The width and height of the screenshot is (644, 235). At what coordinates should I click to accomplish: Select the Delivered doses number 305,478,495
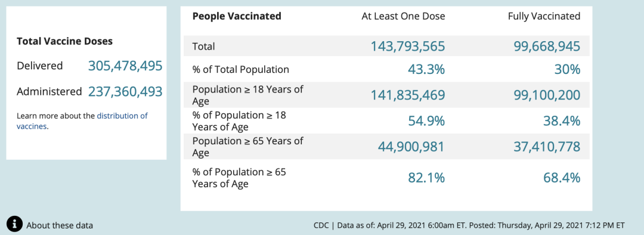(125, 66)
